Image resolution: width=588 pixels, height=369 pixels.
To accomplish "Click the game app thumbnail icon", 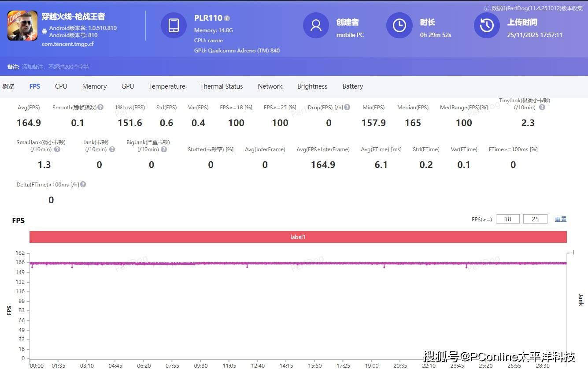I will click(x=22, y=26).
